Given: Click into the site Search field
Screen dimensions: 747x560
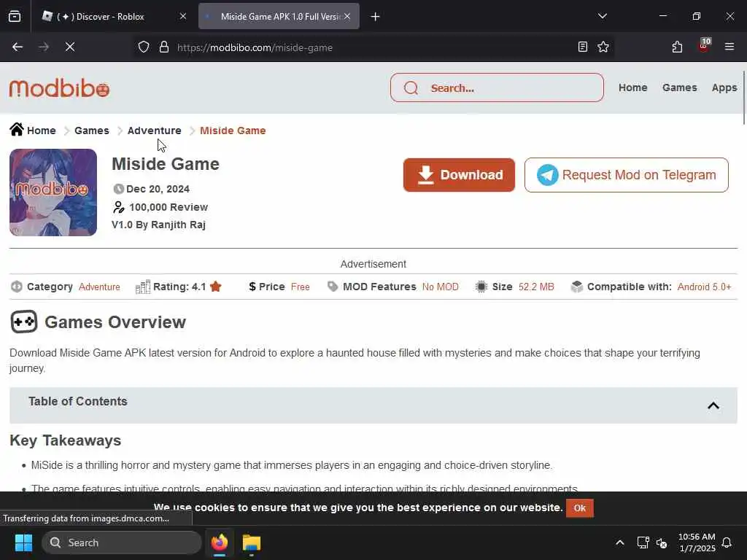Looking at the screenshot, I should 497,87.
